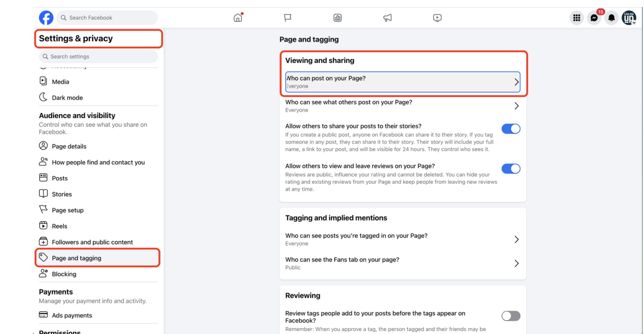644x334 pixels.
Task: Expand Who can see others' posts setting
Action: click(402, 106)
